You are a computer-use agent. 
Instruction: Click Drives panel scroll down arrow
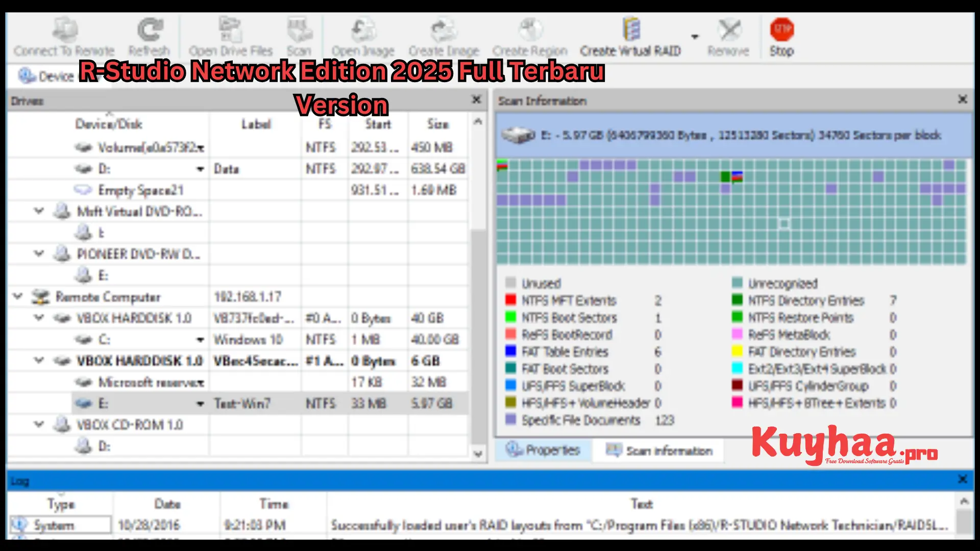[x=478, y=454]
